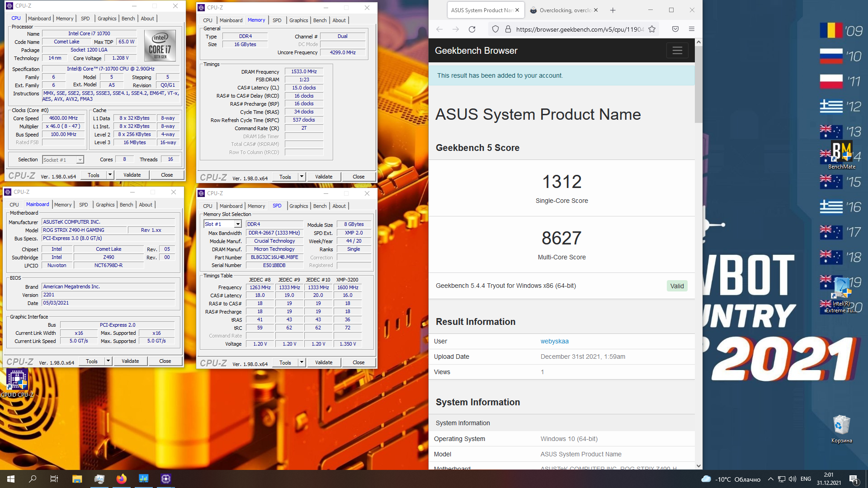This screenshot has width=868, height=488.
Task: Switch the CPU window to the Bench tab
Action: coord(128,19)
